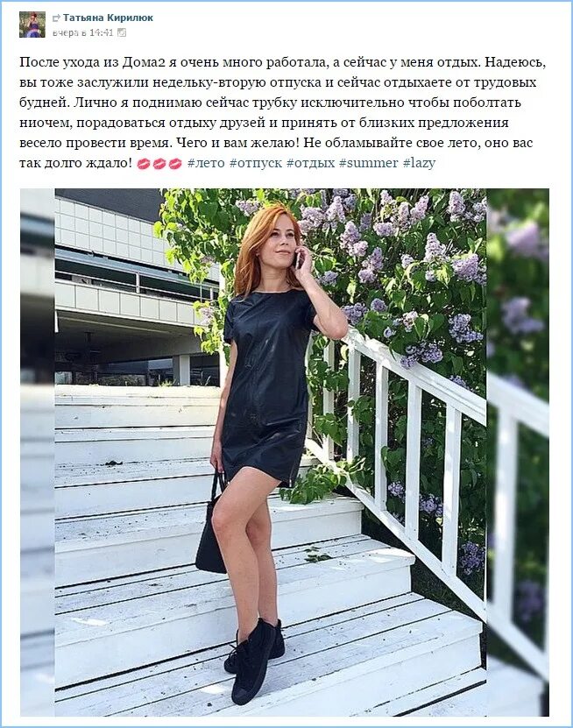Image resolution: width=573 pixels, height=728 pixels.
Task: Click the post text paragraph about Дома2
Action: (282, 112)
